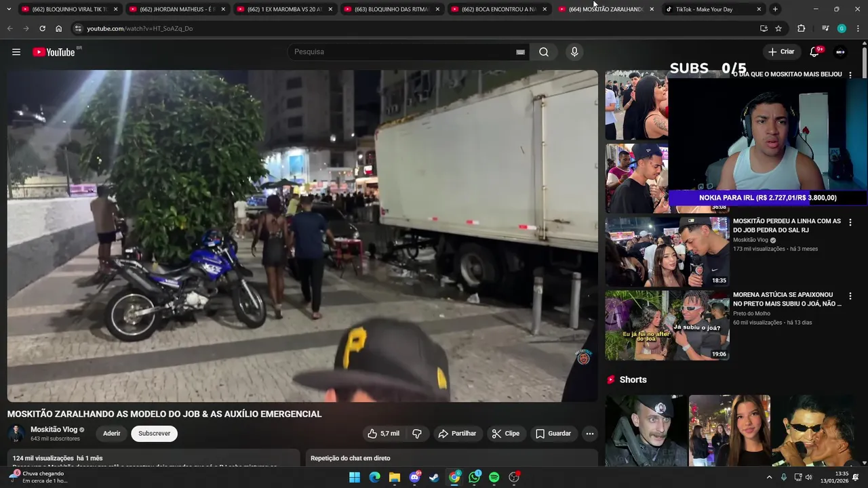This screenshot has height=488, width=868.
Task: Close the 'JHORDAN MATHEUS' tab
Action: [222, 9]
